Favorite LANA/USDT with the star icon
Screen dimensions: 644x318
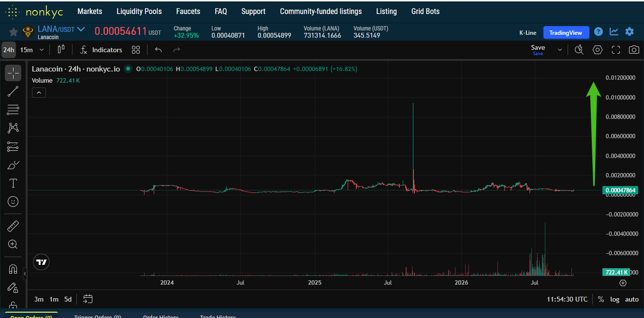point(13,32)
